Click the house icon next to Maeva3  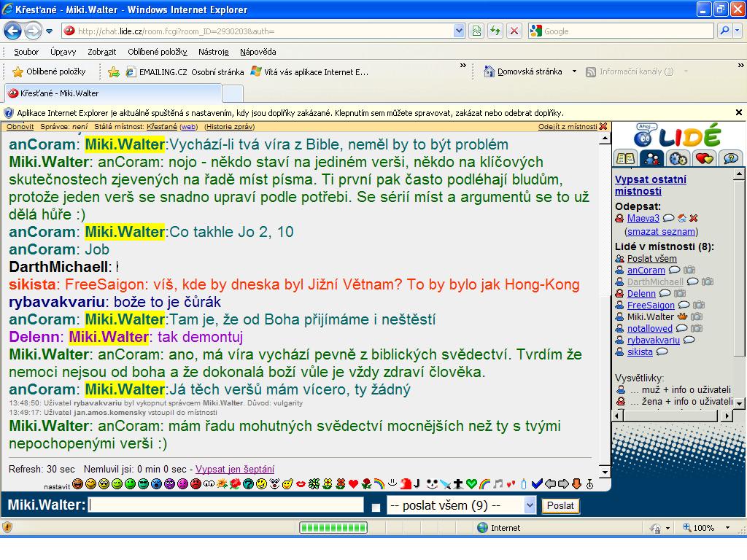point(682,218)
